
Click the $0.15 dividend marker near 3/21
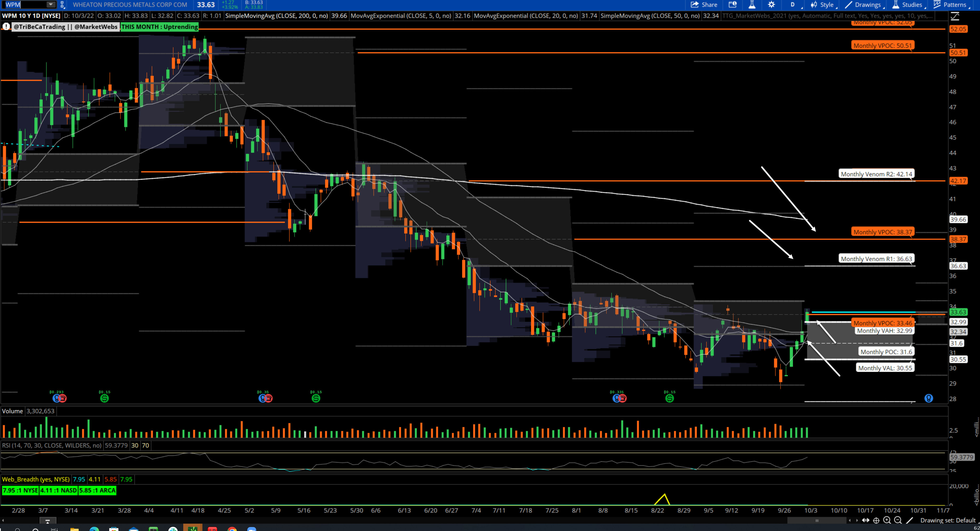pos(104,398)
